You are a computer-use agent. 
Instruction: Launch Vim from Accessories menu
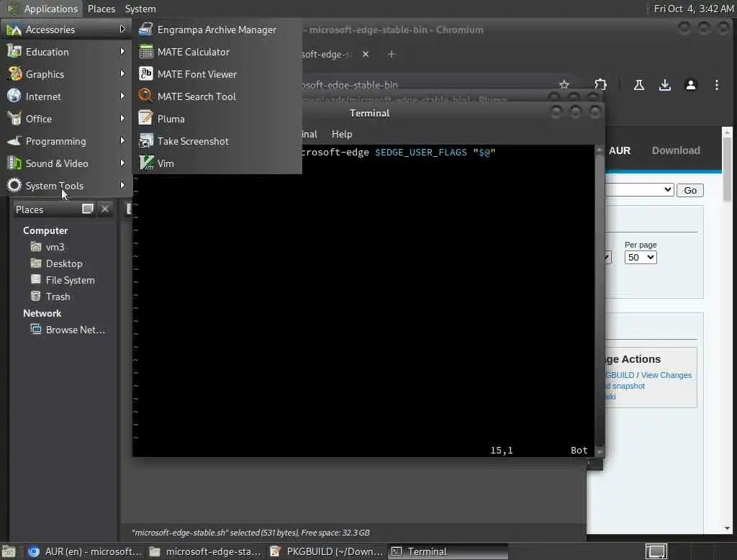217,163
